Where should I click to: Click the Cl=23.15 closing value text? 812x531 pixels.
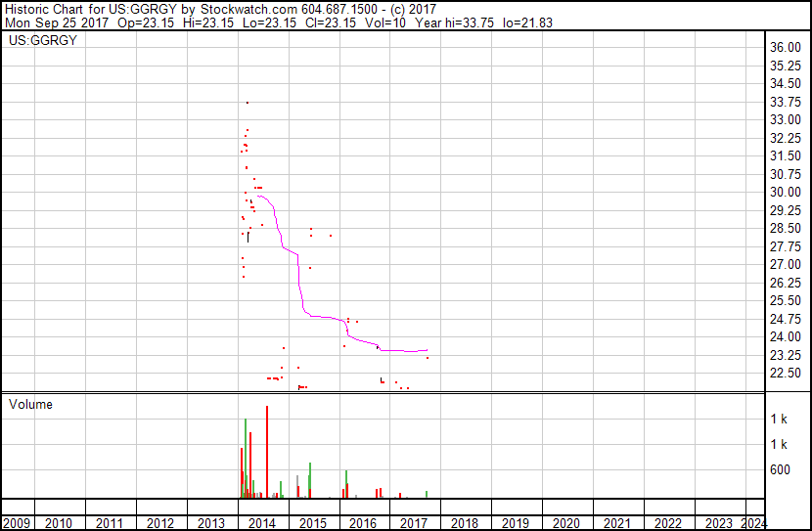(x=331, y=22)
